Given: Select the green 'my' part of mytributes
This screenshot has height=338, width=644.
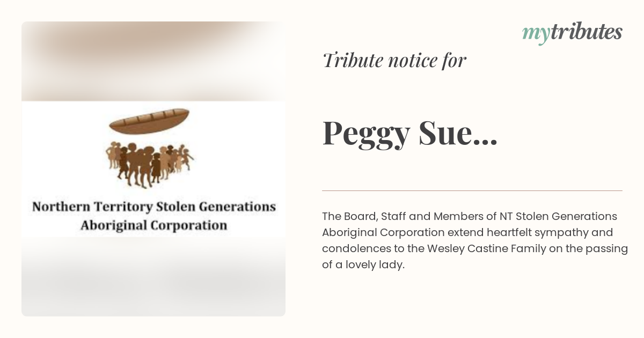Looking at the screenshot, I should click(536, 34).
